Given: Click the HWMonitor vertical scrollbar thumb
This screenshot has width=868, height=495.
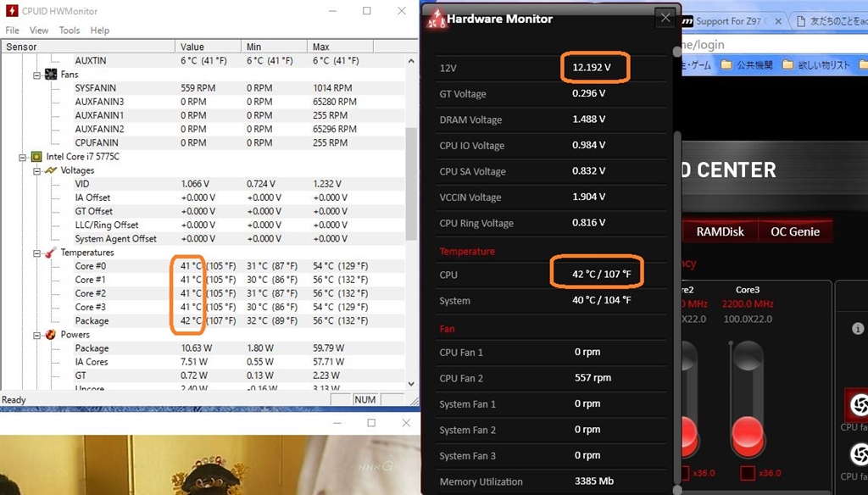Looking at the screenshot, I should [411, 184].
